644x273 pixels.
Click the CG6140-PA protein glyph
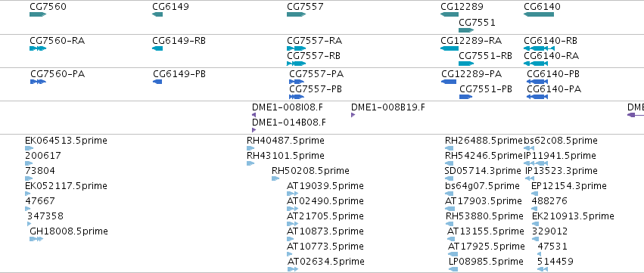pyautogui.click(x=537, y=97)
